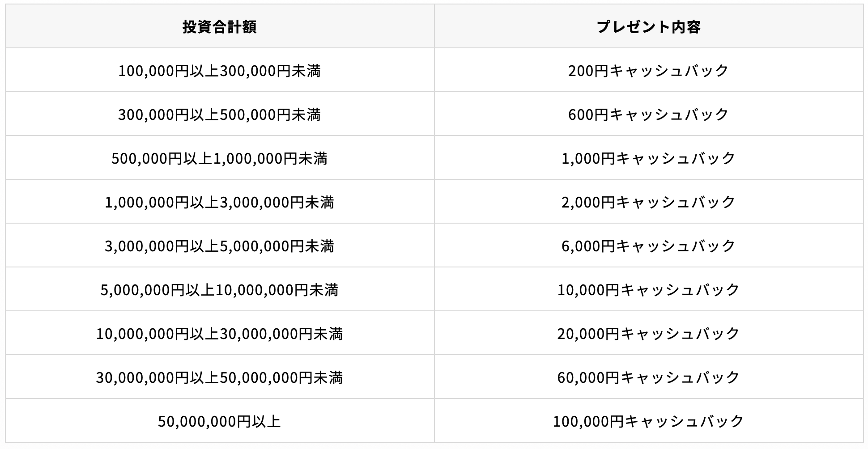Screen dimensions: 868x449
Task: Select the 600円キャッシュバック cell
Action: (x=649, y=114)
